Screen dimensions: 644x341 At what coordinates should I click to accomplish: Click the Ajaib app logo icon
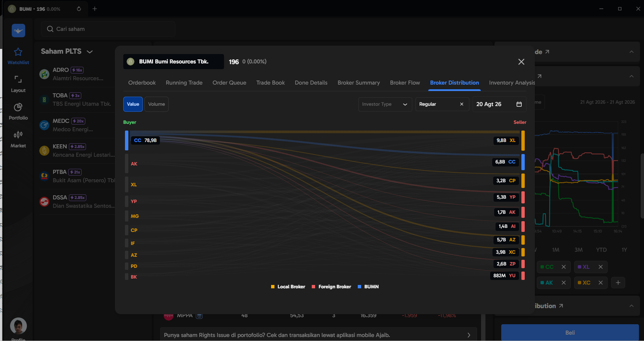(x=18, y=31)
